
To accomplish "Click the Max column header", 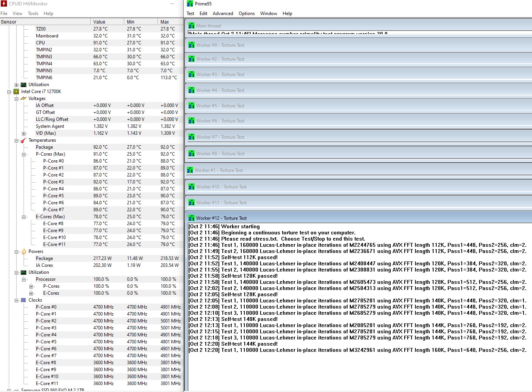I will coord(170,22).
